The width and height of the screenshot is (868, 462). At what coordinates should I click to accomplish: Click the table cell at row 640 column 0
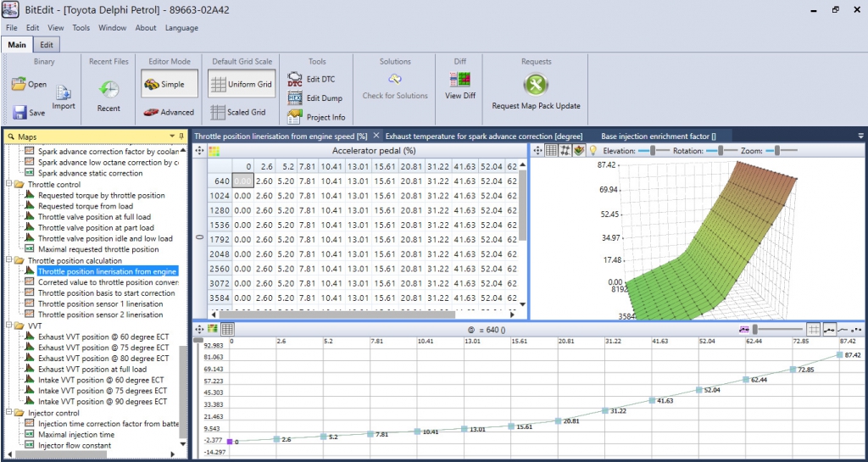click(242, 181)
